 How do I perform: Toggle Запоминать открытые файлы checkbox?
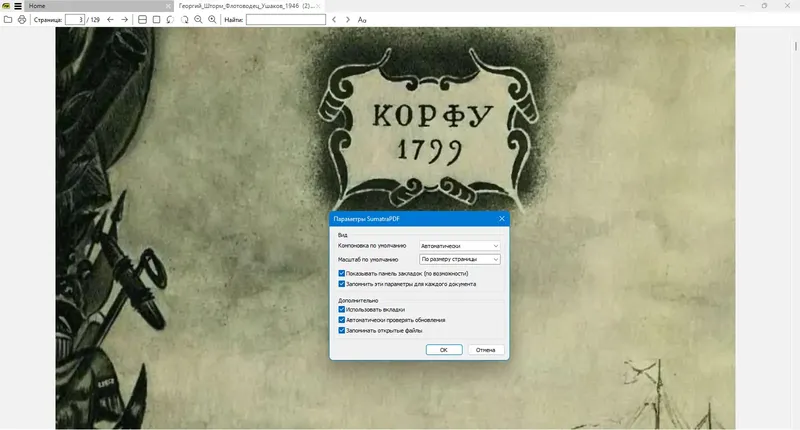tap(342, 331)
